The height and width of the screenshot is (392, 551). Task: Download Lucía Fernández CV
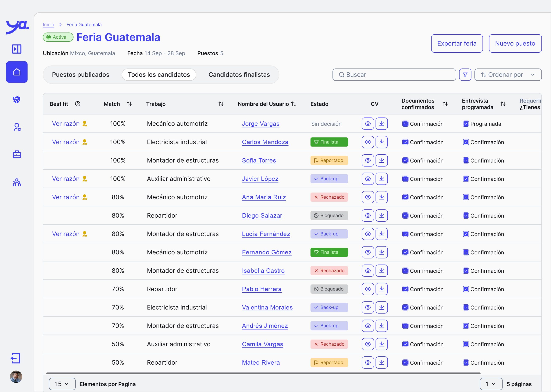click(382, 234)
